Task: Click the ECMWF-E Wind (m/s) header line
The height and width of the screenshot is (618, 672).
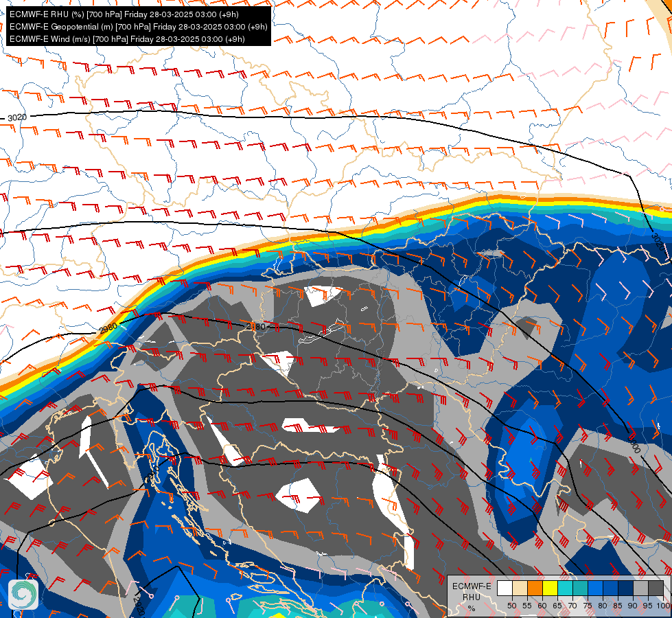Action: (127, 39)
